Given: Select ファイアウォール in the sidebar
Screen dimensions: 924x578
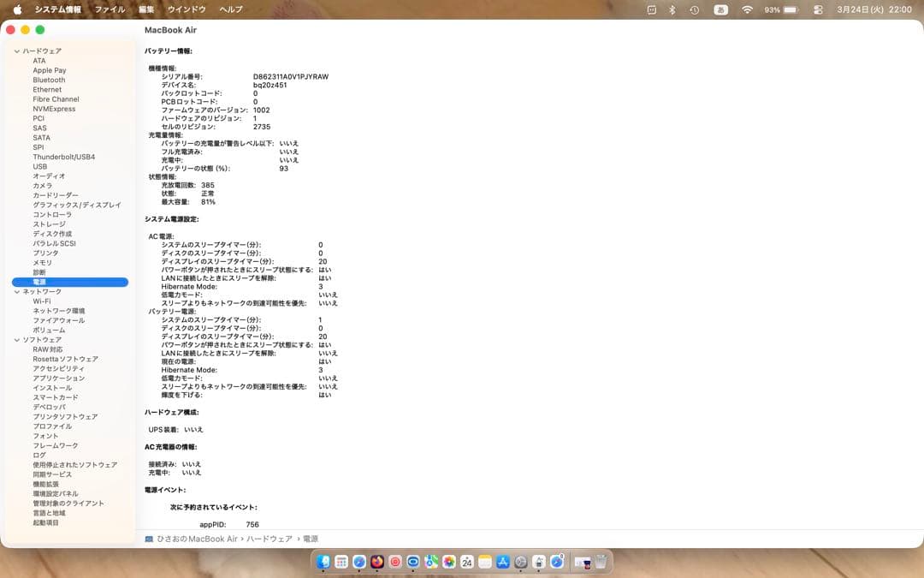Looking at the screenshot, I should [59, 321].
